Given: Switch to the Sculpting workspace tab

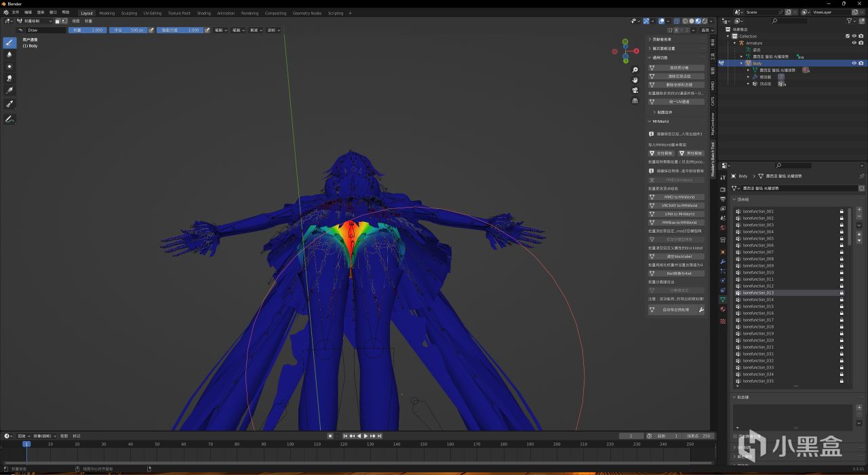Looking at the screenshot, I should [129, 13].
